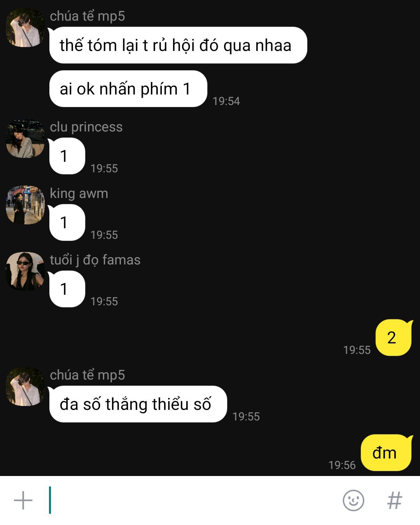The image size is (420, 525).
Task: Open tuổi j đọ famas avatar
Action: click(25, 271)
